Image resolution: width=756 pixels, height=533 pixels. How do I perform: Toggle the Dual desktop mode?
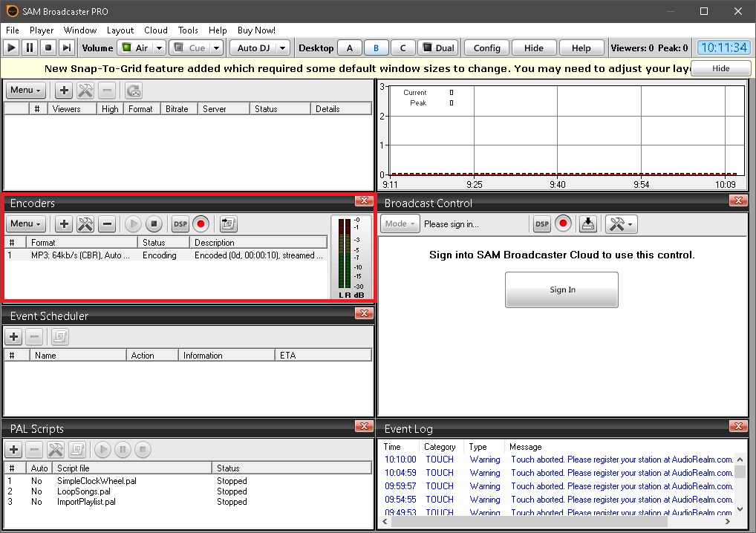pos(439,48)
